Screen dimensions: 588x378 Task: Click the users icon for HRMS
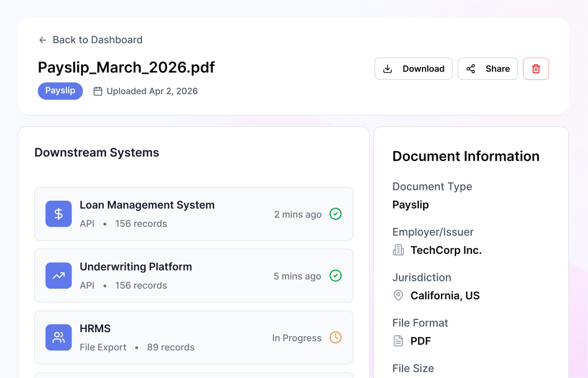[x=59, y=338]
